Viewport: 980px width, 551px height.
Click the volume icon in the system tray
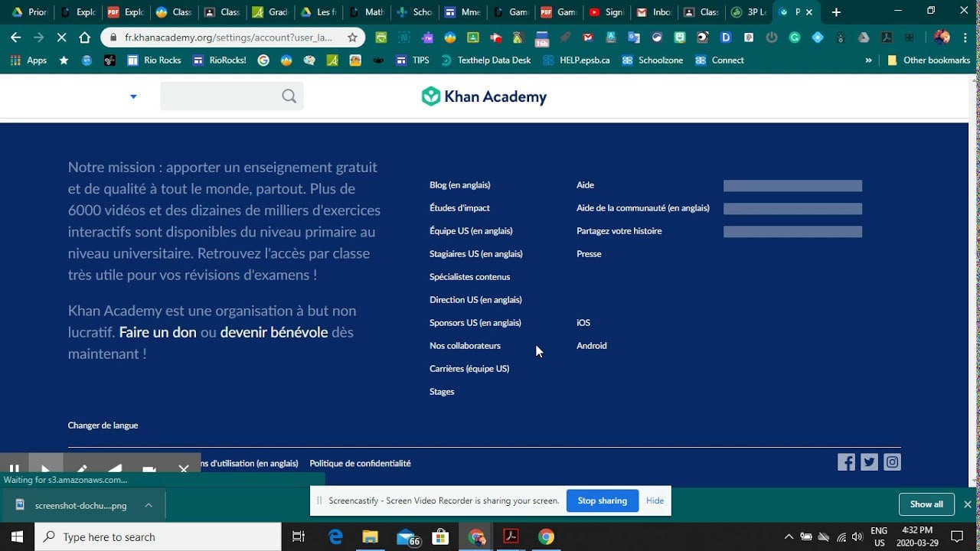click(857, 536)
